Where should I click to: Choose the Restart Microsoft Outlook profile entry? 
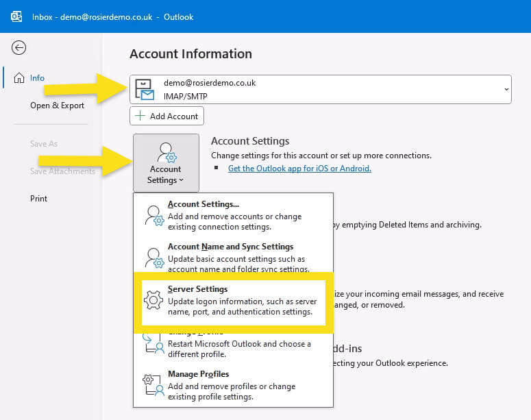click(x=234, y=347)
